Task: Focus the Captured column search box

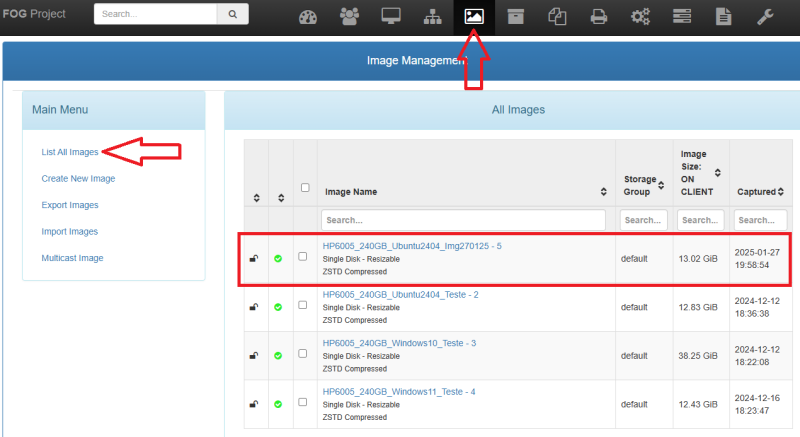Action: coord(760,220)
